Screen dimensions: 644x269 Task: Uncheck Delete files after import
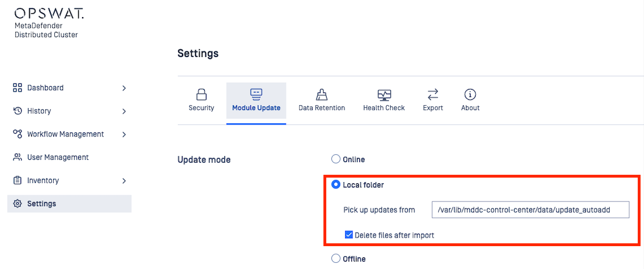[349, 235]
